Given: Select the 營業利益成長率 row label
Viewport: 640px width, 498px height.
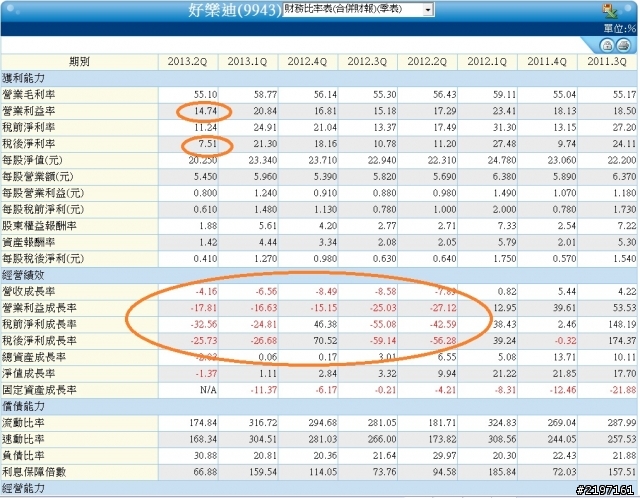Looking at the screenshot, I should click(x=39, y=308).
